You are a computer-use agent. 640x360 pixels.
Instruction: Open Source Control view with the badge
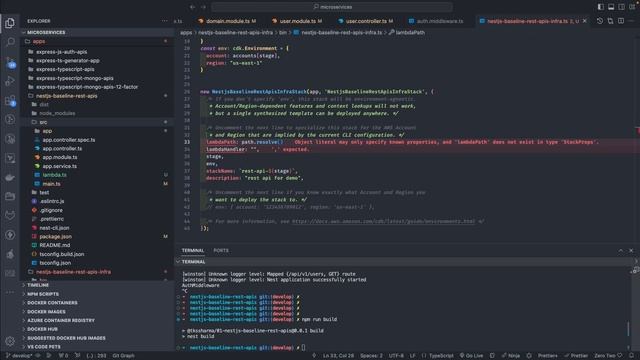click(10, 62)
